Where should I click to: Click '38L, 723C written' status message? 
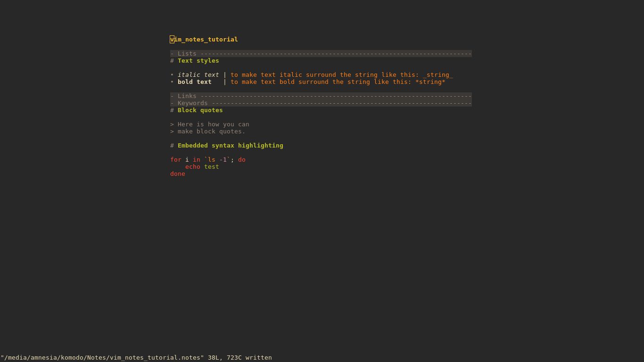240,358
